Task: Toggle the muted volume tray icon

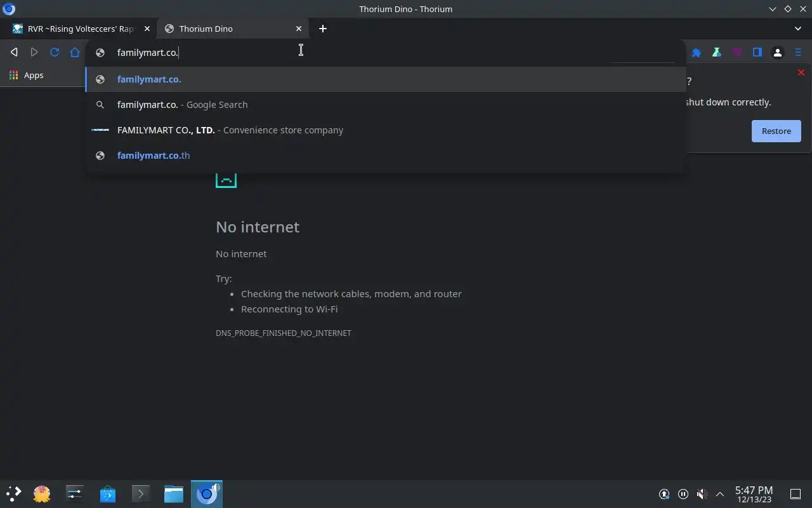Action: [702, 494]
